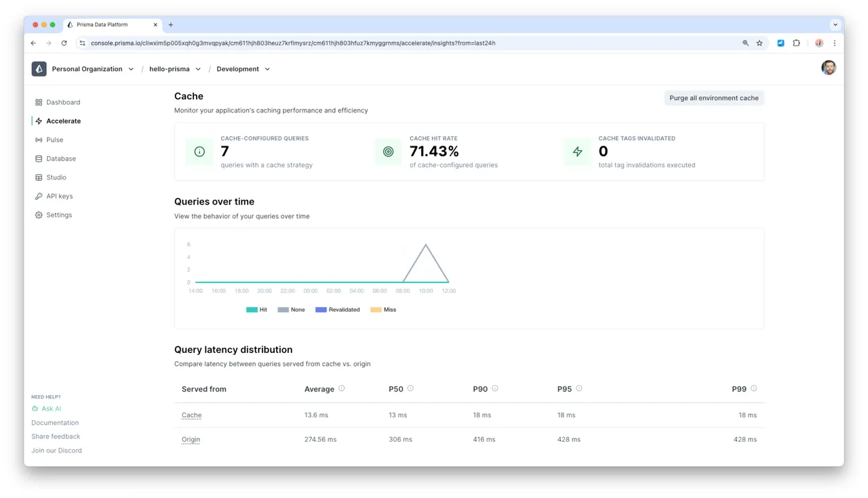Click the Average column info icon
868x498 pixels.
click(x=342, y=389)
